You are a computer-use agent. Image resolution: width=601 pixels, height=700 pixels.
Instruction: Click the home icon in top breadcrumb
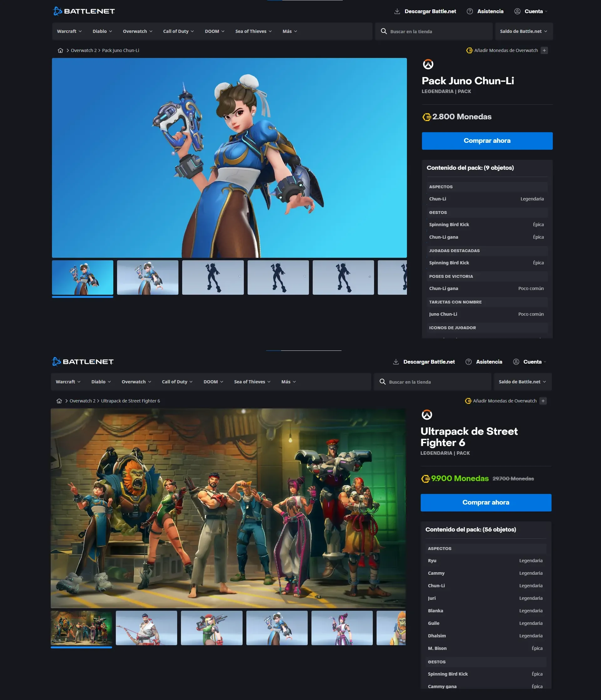60,50
